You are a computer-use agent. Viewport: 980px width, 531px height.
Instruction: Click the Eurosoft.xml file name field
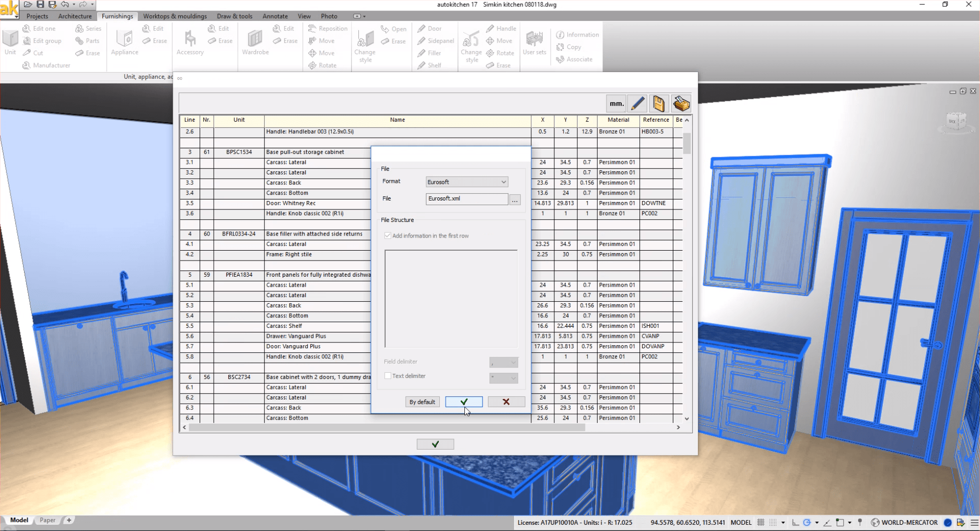[466, 199]
